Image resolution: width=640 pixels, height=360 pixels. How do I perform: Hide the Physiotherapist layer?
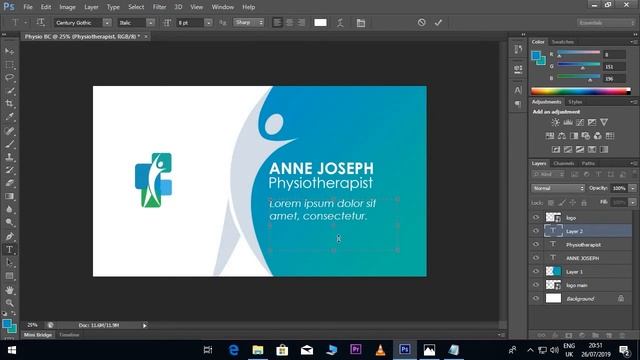pos(536,244)
